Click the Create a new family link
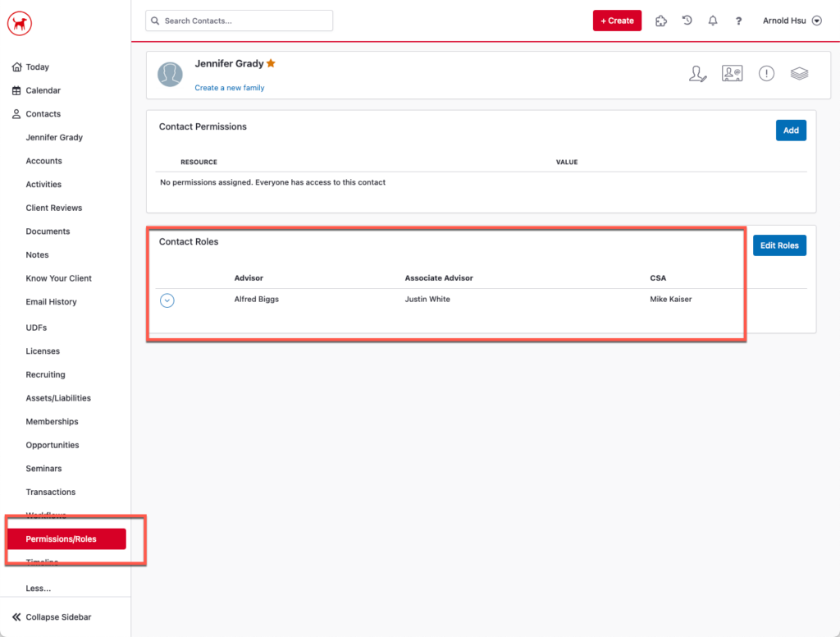This screenshot has width=840, height=637. point(230,88)
